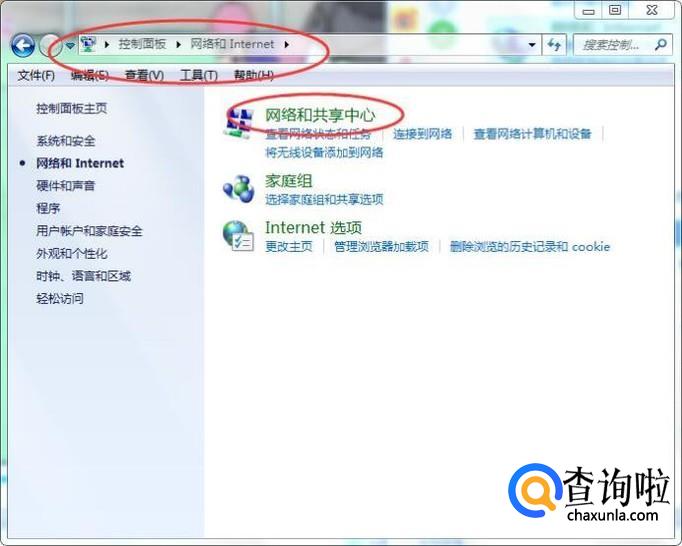Viewport: 682px width, 546px height.
Task: Open the 网络和共享中心 icon
Action: click(x=238, y=123)
